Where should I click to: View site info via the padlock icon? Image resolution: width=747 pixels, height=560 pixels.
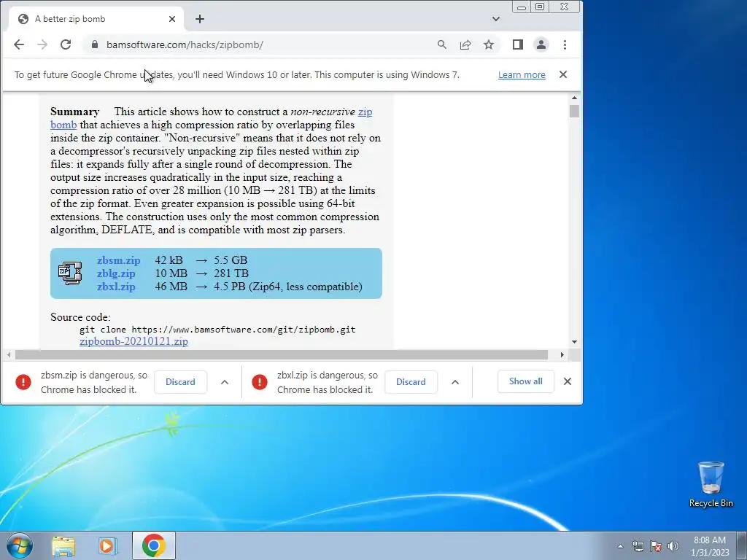(x=94, y=44)
